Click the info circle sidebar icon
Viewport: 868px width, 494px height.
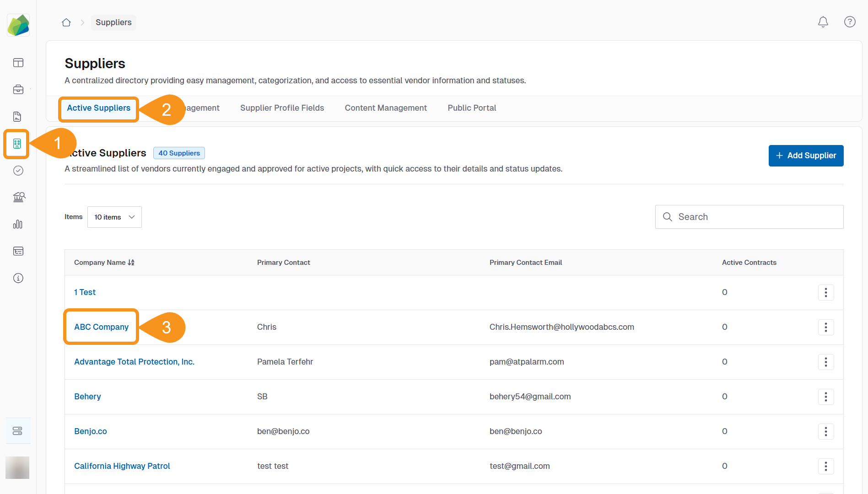pyautogui.click(x=18, y=278)
